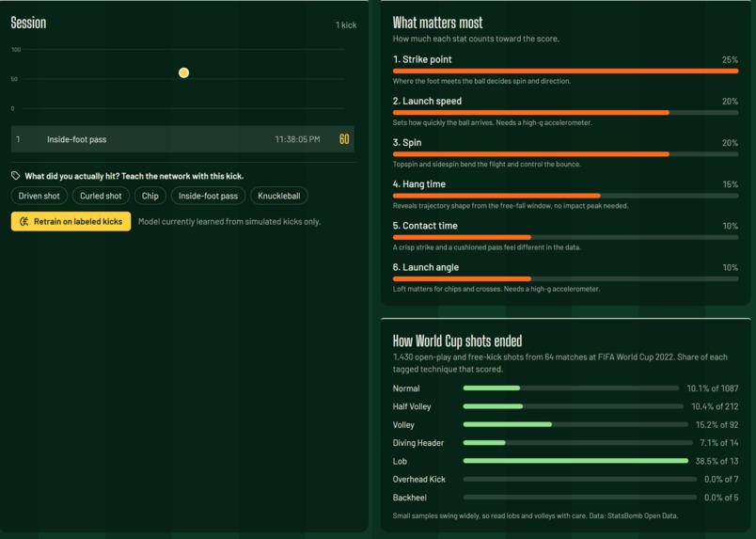Label the kick as Knuckleball
Screen dimensions: 756x539
point(278,196)
